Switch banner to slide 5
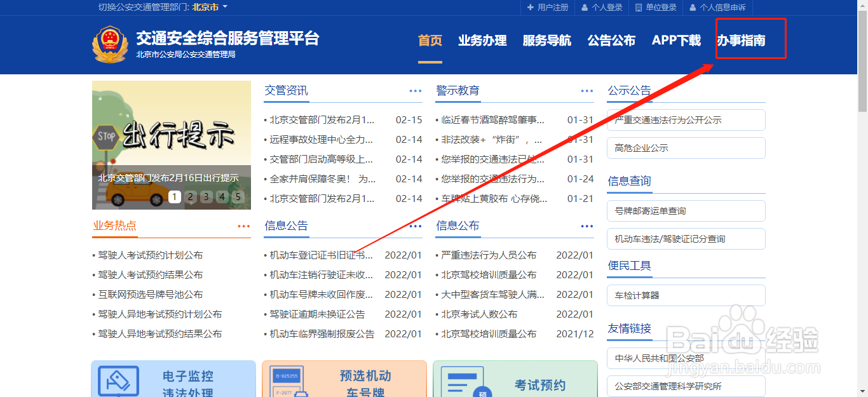This screenshot has width=868, height=397. point(238,198)
